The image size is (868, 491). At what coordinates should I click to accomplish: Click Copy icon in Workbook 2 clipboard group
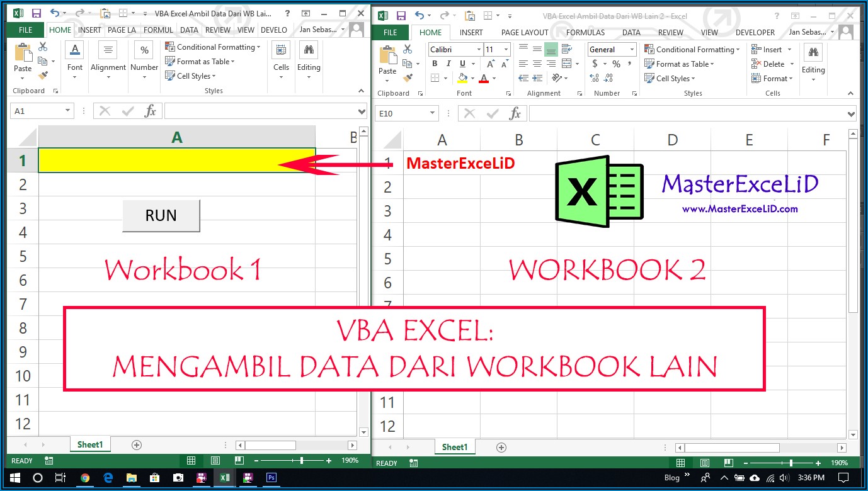(408, 64)
